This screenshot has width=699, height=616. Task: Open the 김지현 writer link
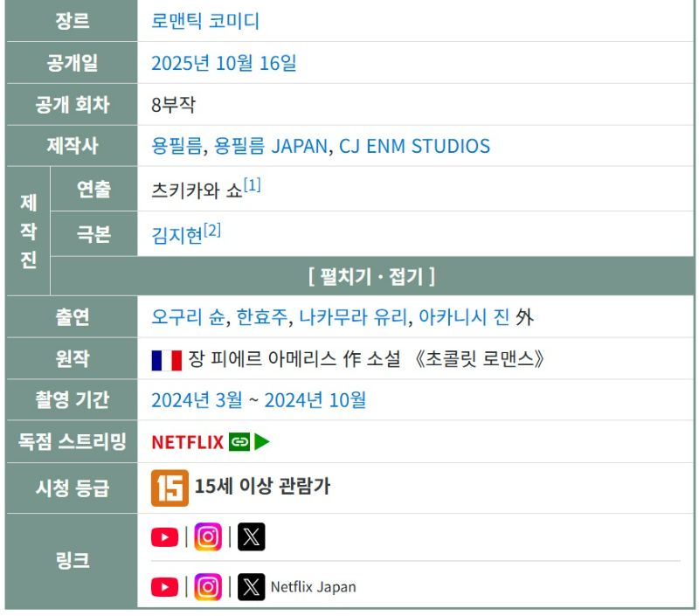[x=176, y=234]
